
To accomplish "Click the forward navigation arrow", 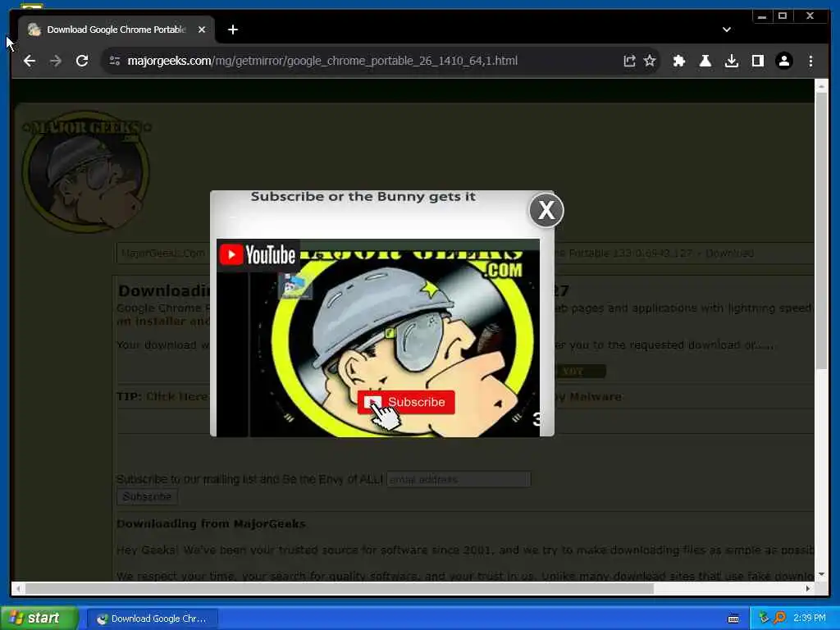I will pyautogui.click(x=56, y=61).
